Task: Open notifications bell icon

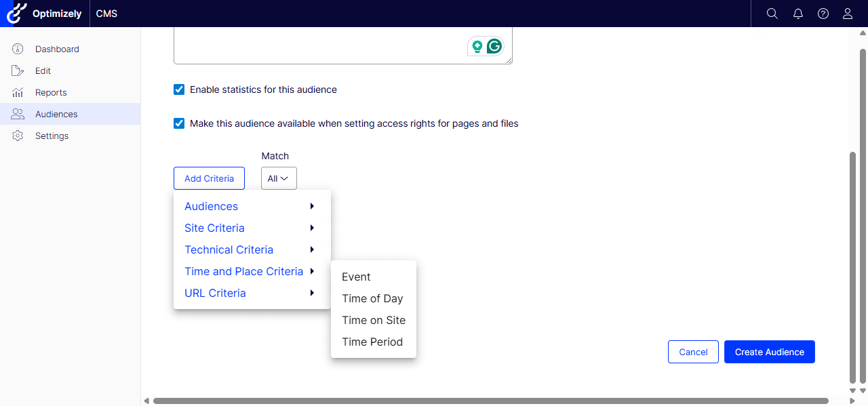Action: 797,14
